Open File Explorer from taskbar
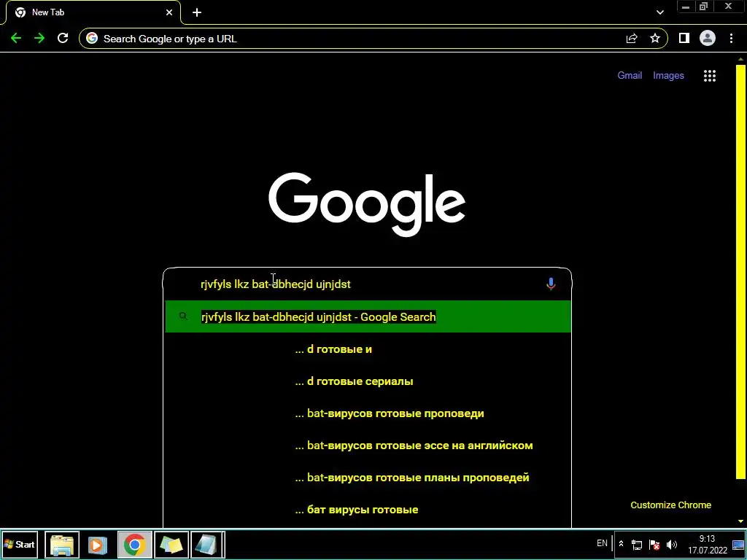Viewport: 747px width, 560px height. [62, 544]
